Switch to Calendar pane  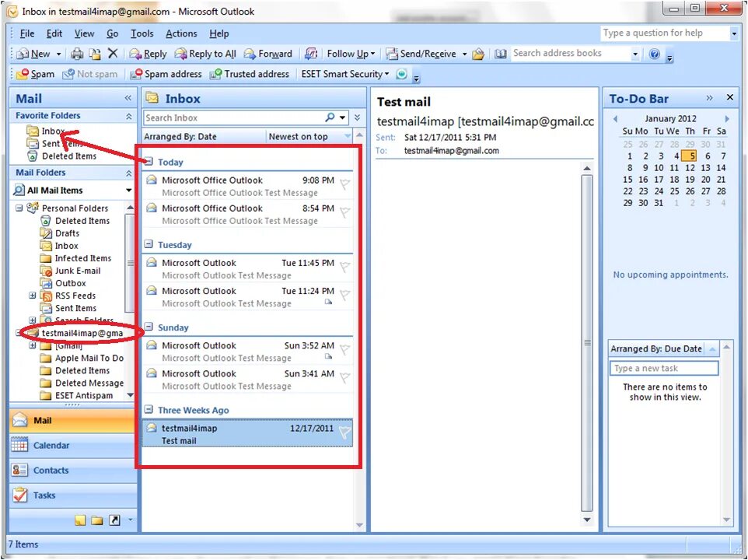pos(72,446)
